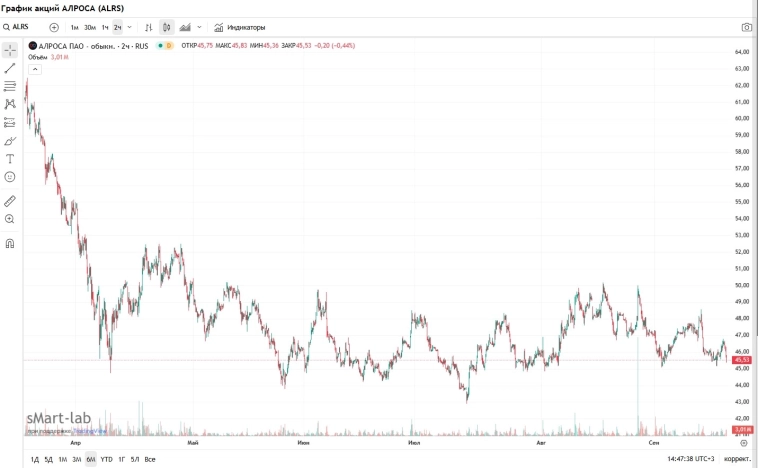The image size is (758, 468).
Task: Open chart settings gear on time axis
Action: click(744, 443)
